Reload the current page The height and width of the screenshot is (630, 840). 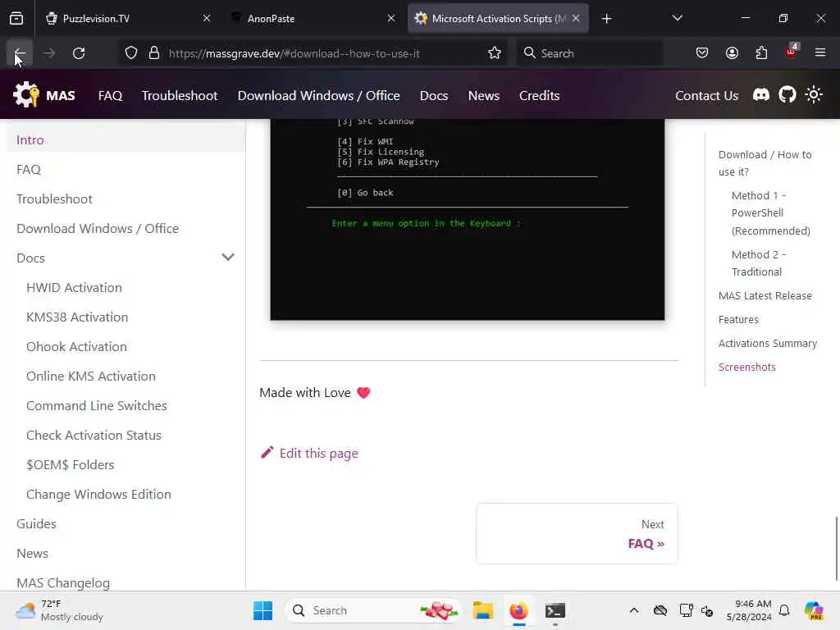(x=79, y=53)
